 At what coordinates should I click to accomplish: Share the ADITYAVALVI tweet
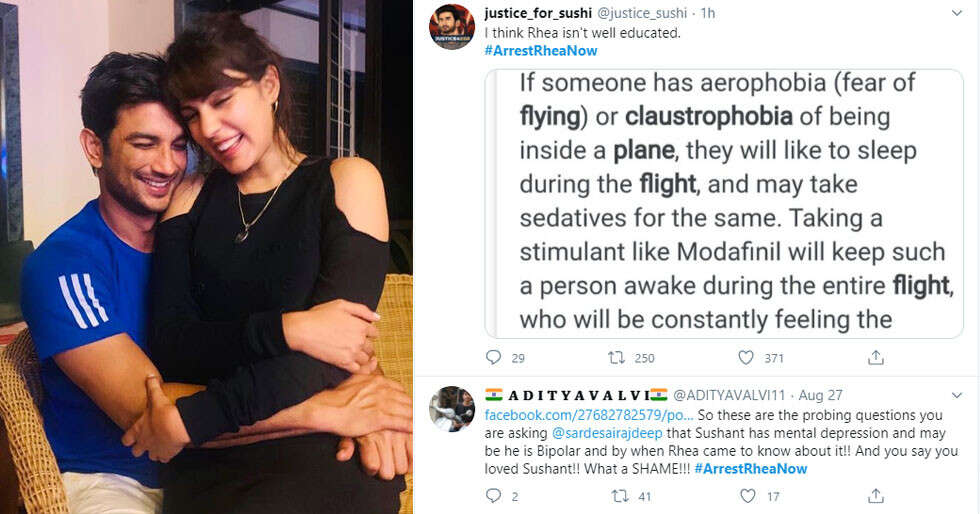875,495
